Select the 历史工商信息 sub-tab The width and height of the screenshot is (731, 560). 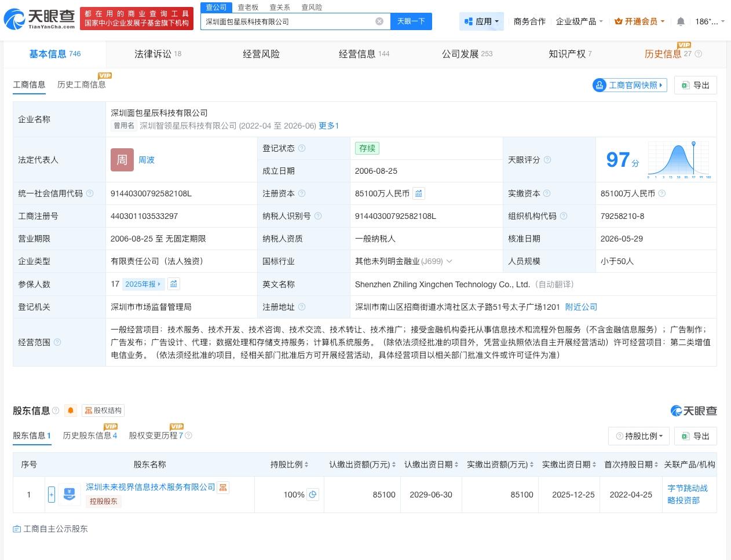click(81, 85)
